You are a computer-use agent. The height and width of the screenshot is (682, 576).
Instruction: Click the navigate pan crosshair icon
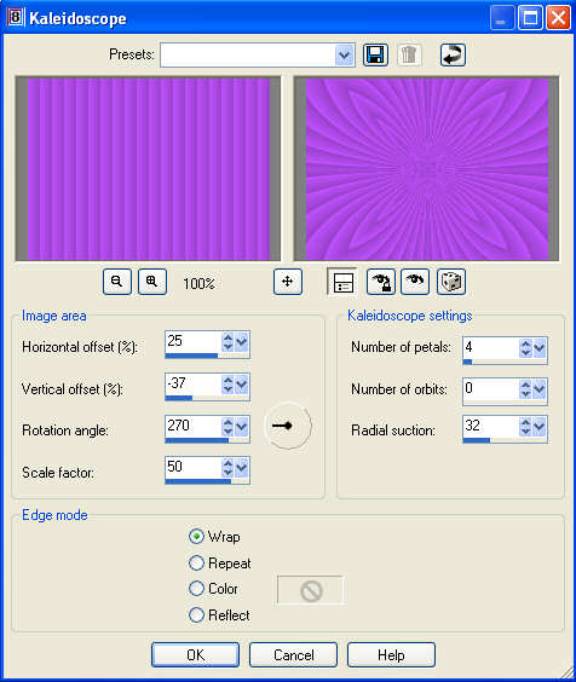[288, 282]
